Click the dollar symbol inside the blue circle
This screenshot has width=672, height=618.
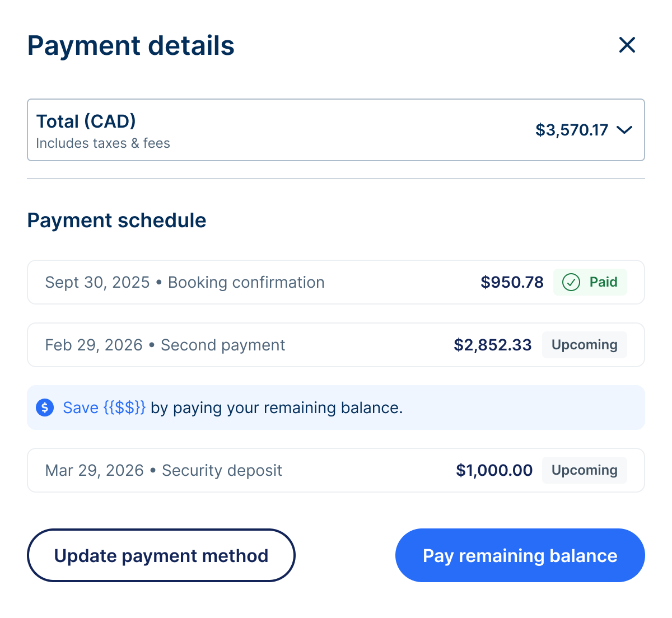click(44, 408)
